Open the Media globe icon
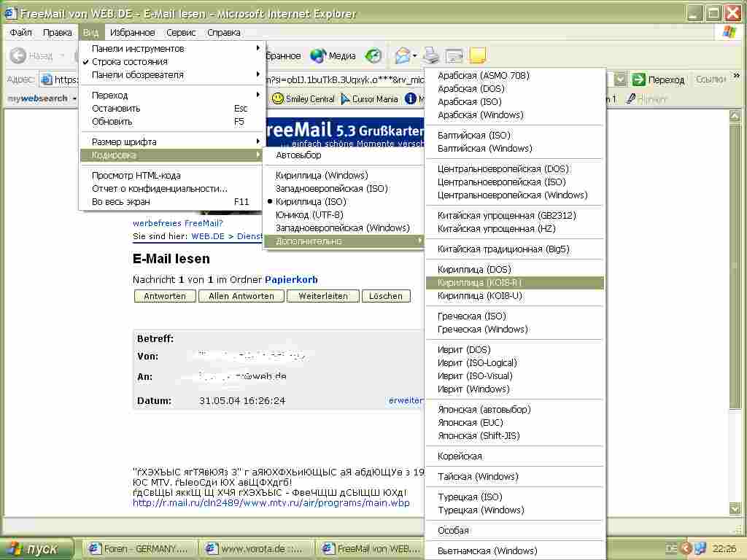Viewport: 747px width, 560px height. click(x=318, y=55)
